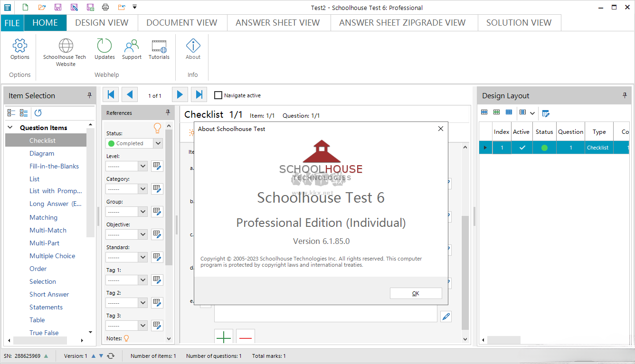
Task: Open Schoolhouse Tech Website globe icon
Action: click(66, 46)
